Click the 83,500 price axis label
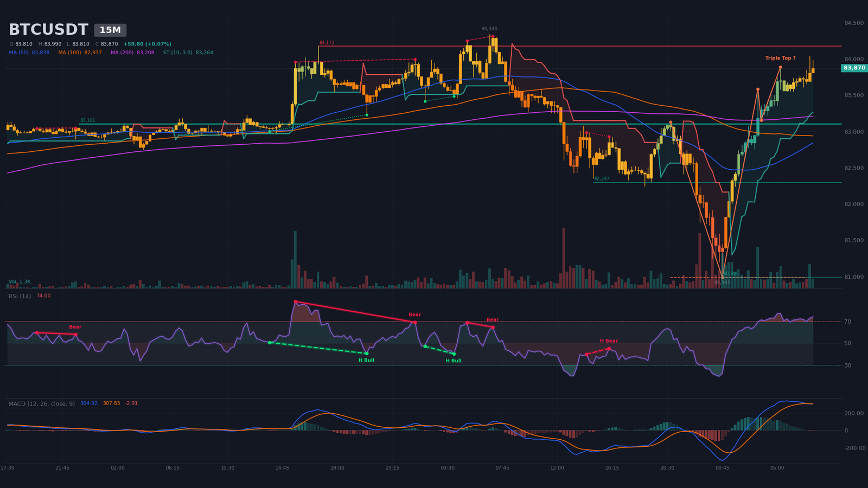The image size is (868, 488). (x=854, y=95)
